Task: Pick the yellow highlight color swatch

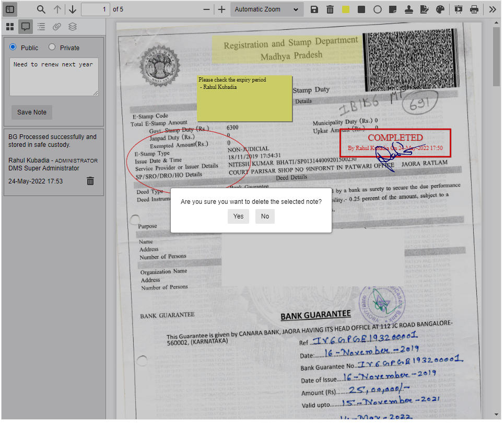Action: point(346,9)
